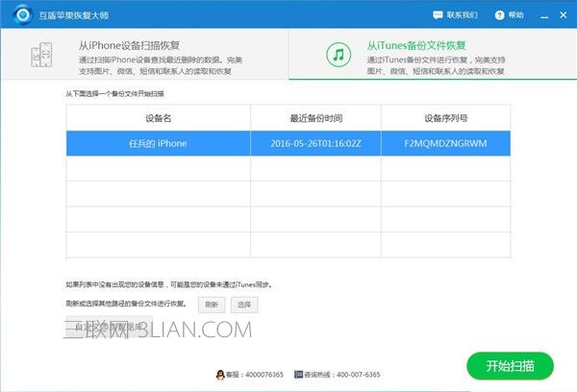Click the 刷新 refresh button

(212, 305)
